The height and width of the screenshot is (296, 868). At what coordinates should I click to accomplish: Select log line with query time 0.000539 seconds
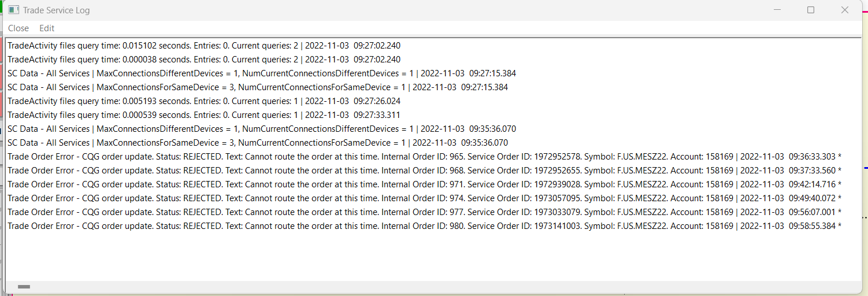click(204, 115)
